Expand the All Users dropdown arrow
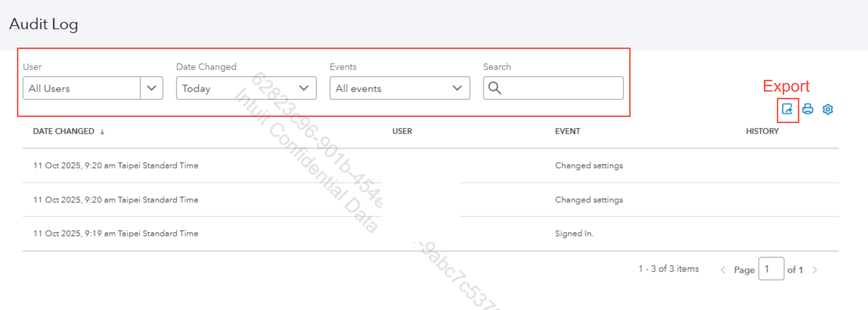 click(152, 88)
